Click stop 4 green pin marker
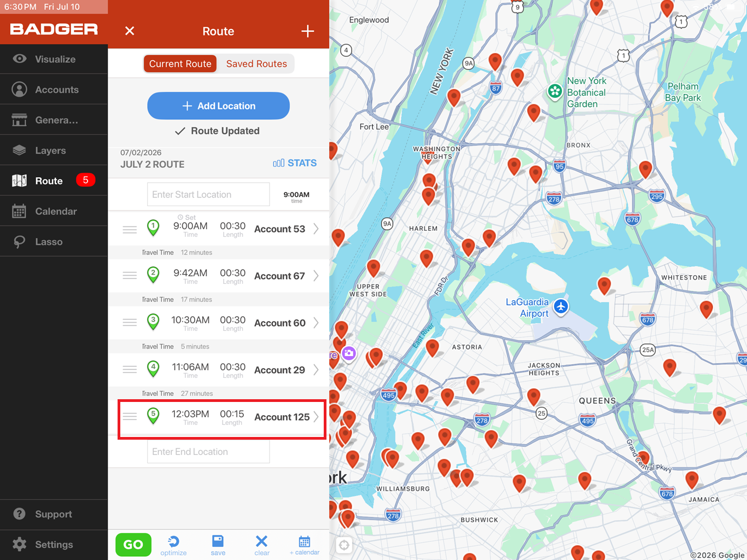 click(x=153, y=369)
